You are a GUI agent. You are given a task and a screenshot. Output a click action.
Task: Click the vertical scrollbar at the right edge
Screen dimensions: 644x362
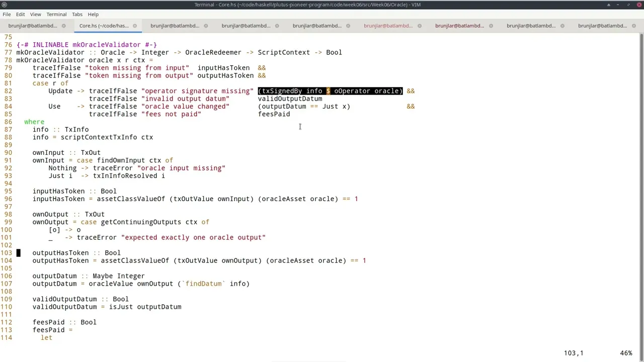[641, 151]
